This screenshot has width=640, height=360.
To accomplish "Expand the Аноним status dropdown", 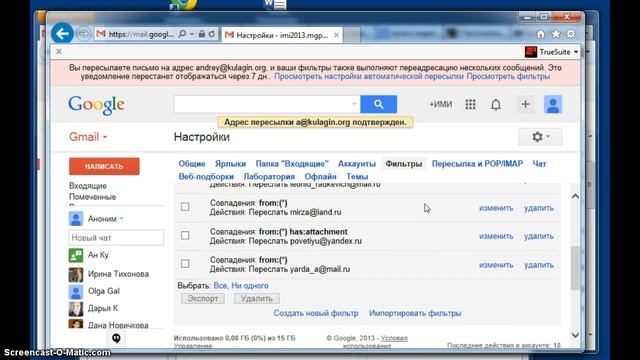I will 121,219.
